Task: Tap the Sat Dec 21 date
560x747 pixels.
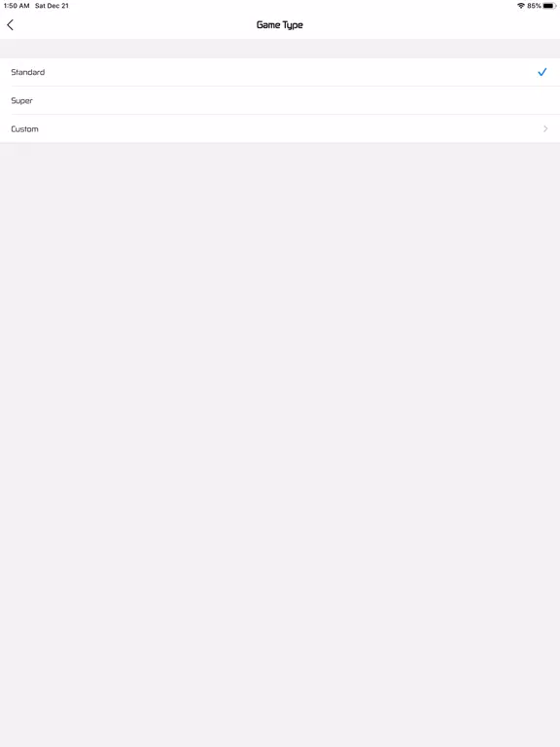Action: tap(52, 6)
